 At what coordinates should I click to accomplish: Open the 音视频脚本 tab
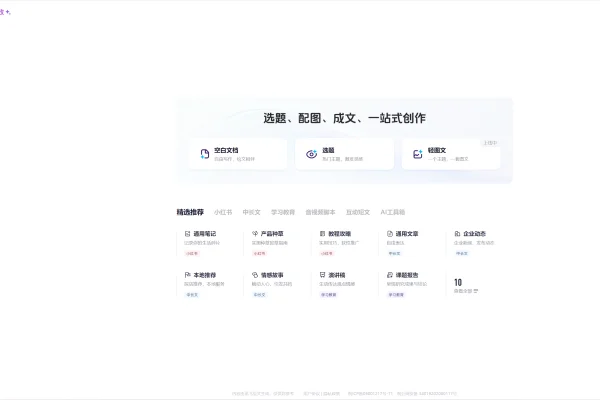pos(320,212)
